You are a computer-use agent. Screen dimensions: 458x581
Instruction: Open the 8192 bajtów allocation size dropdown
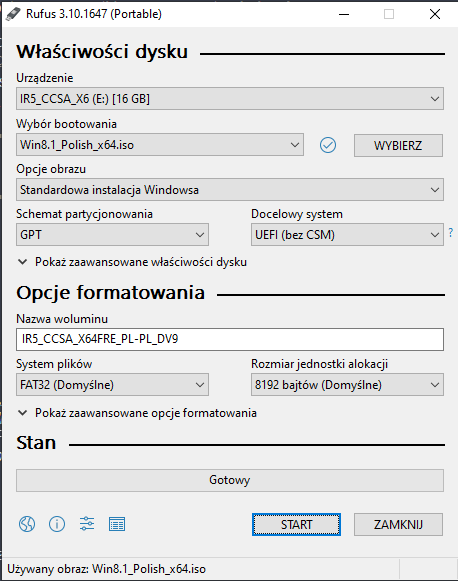pos(347,385)
